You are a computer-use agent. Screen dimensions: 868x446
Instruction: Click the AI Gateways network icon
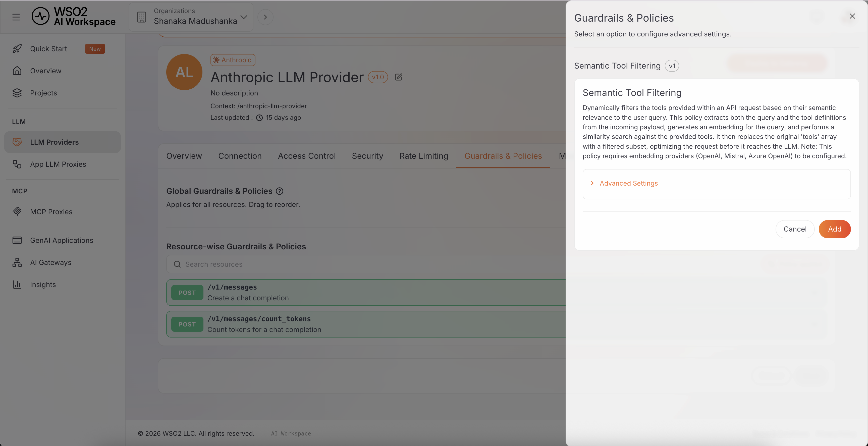(17, 262)
